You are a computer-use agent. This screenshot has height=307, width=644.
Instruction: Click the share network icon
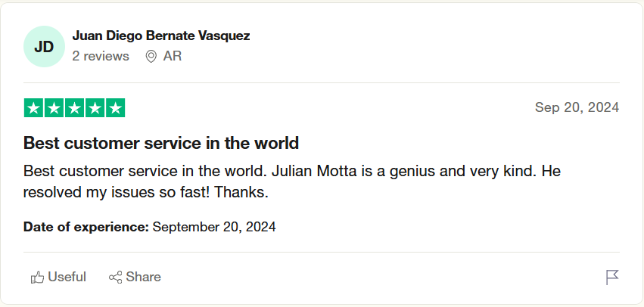(x=116, y=278)
